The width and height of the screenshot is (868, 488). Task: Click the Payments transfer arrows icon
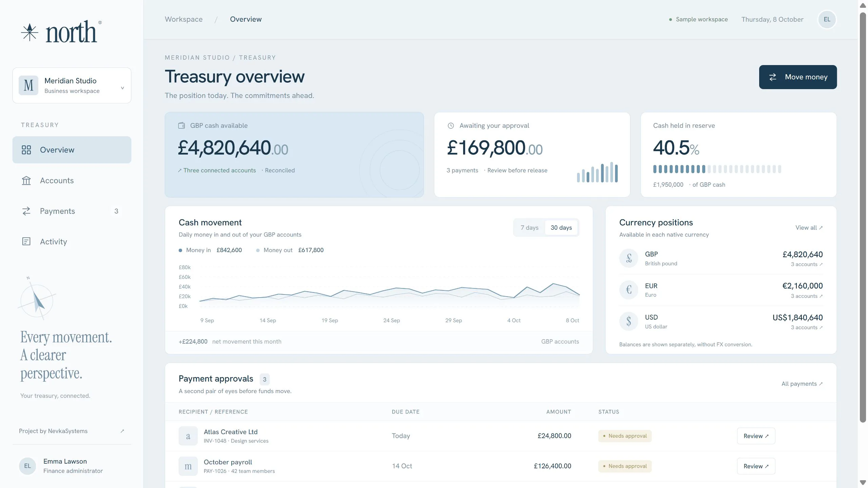pyautogui.click(x=26, y=211)
